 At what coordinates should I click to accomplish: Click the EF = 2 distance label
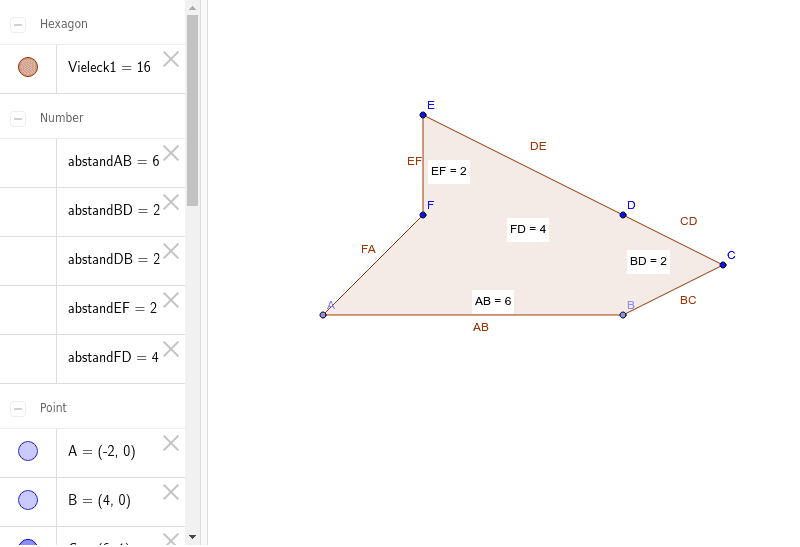[448, 171]
